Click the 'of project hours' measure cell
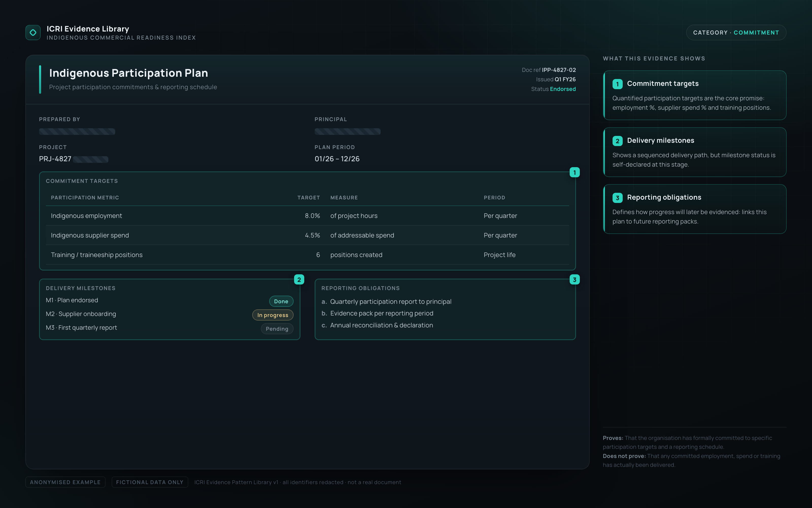The image size is (812, 508). [x=354, y=216]
